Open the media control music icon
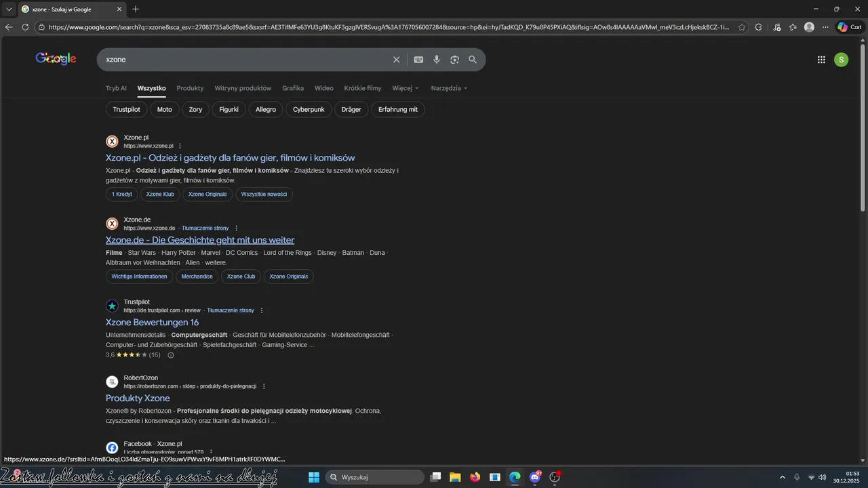868x488 pixels. (776, 27)
